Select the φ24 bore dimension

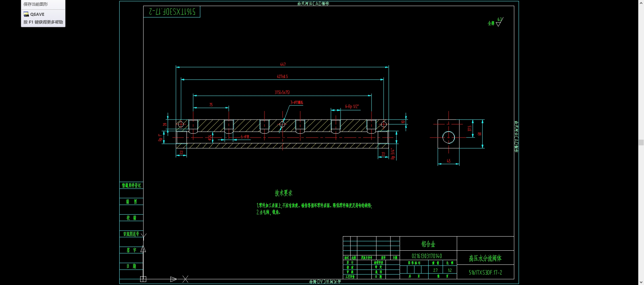point(210,137)
